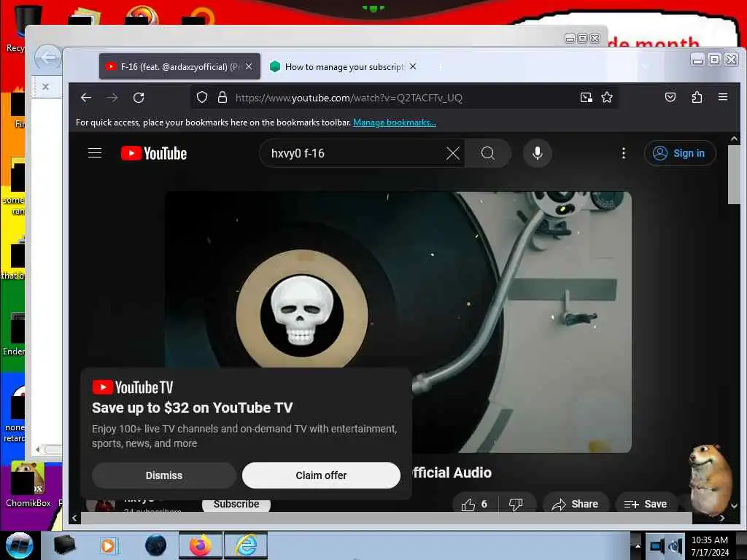Open Firefox application hamburger menu

723,97
